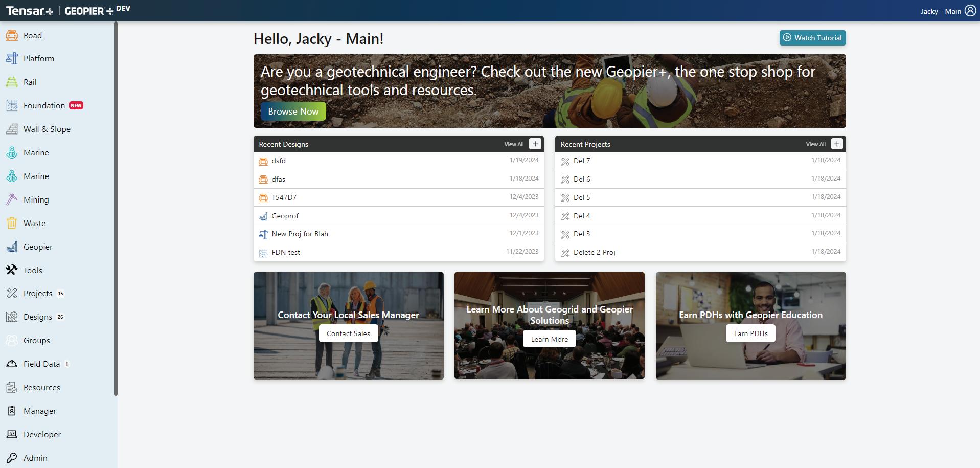Open the FDN test design

click(x=399, y=252)
